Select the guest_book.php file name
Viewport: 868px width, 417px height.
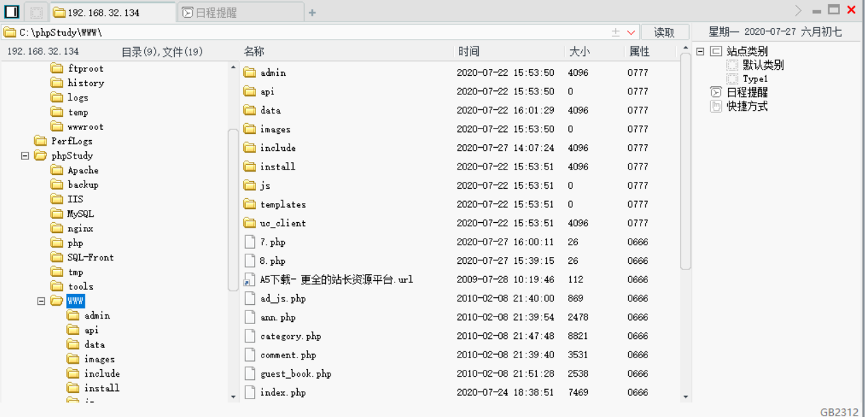coord(296,374)
